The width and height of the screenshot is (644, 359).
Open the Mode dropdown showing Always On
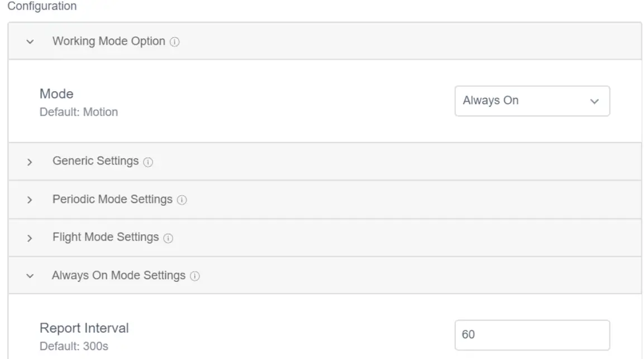(525, 101)
